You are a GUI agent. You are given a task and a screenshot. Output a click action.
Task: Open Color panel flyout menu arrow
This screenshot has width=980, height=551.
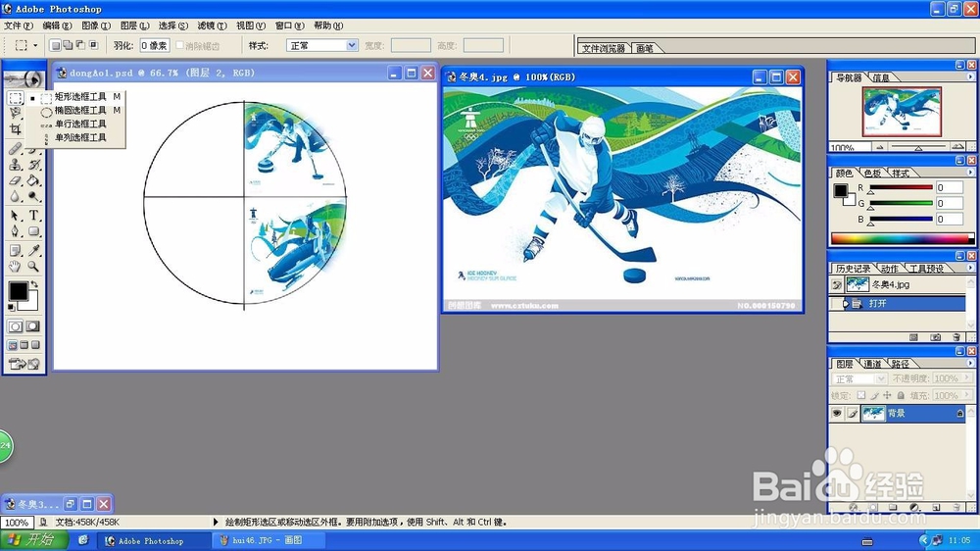[970, 173]
